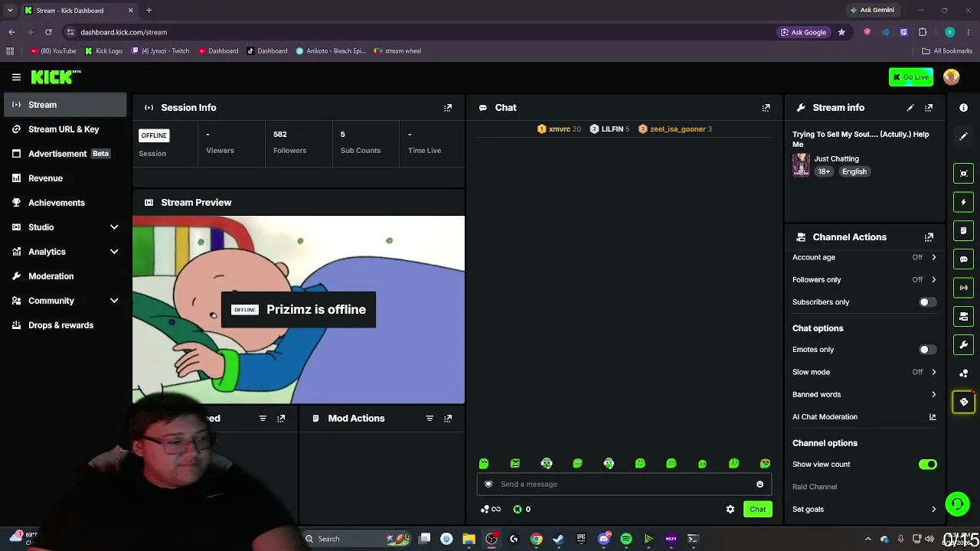This screenshot has width=980, height=551.
Task: Launch Steam from the taskbar
Action: point(559,539)
